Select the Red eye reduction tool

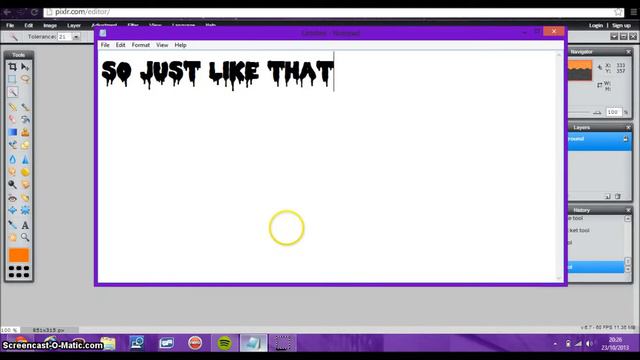pyautogui.click(x=13, y=198)
